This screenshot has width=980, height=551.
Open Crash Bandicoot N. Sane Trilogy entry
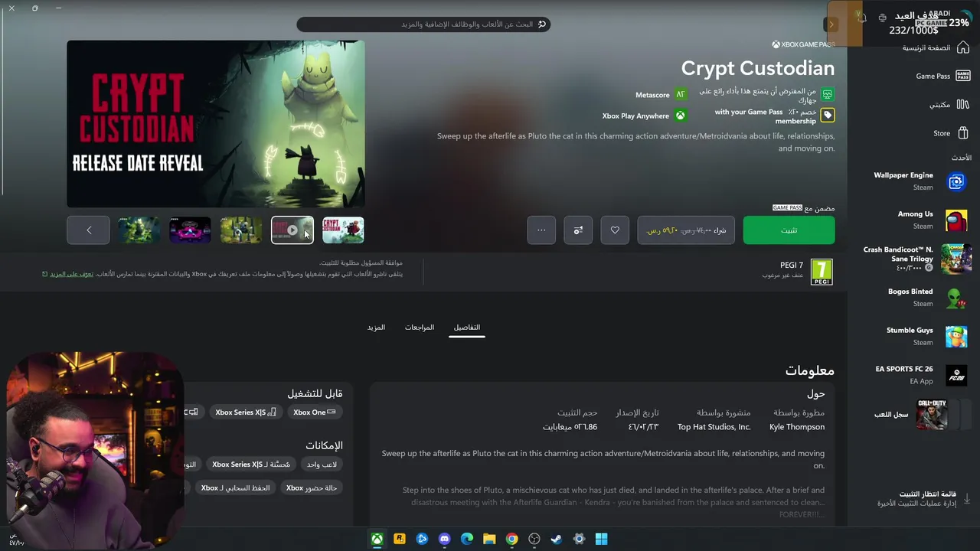(x=917, y=259)
